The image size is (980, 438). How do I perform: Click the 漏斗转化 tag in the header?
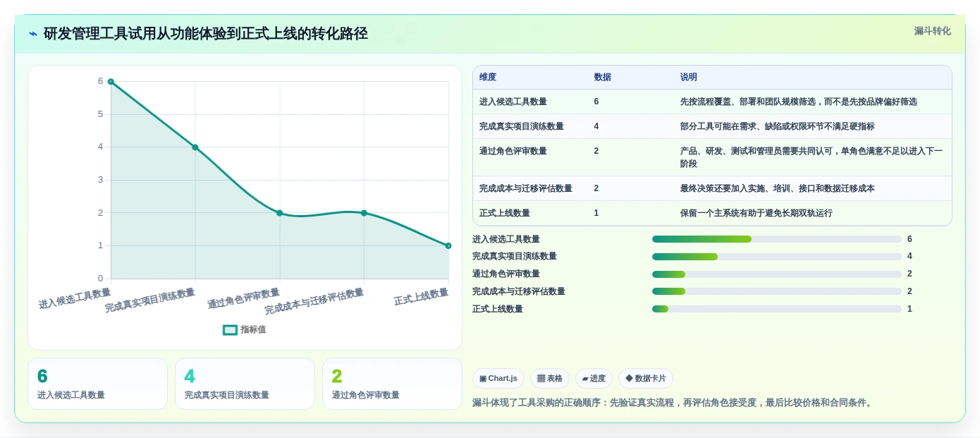(932, 31)
